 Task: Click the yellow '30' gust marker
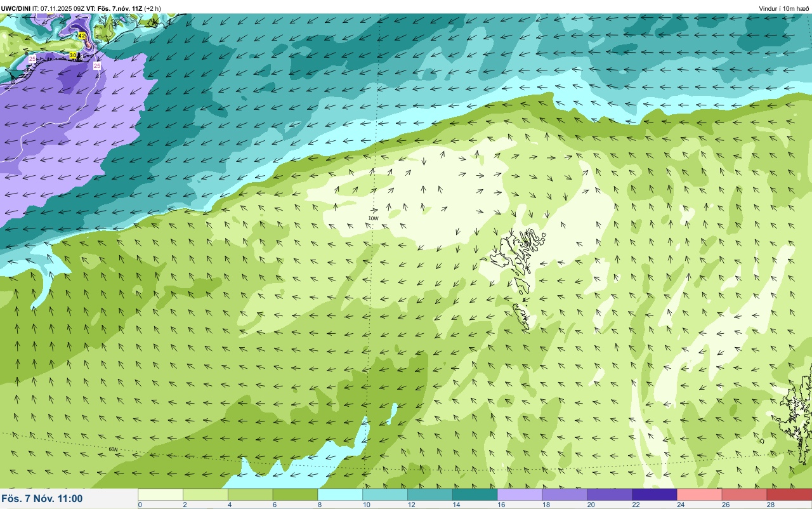tap(73, 56)
